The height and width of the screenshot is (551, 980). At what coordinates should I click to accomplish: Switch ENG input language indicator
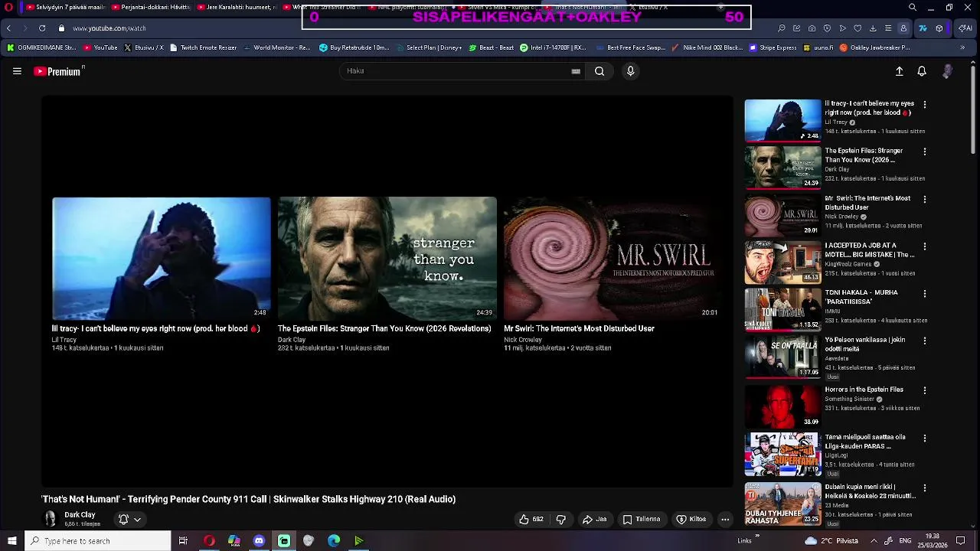tap(904, 541)
